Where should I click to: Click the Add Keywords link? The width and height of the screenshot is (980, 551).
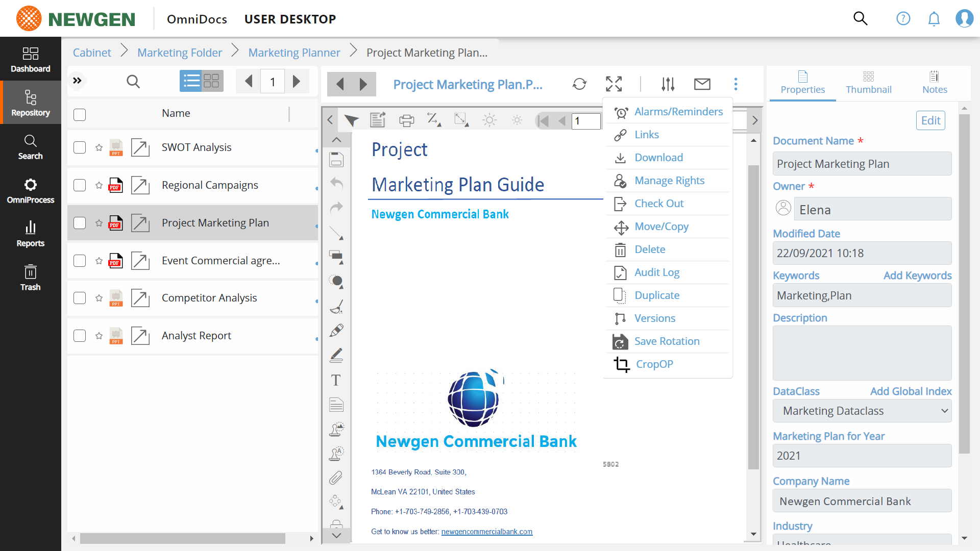[917, 275]
